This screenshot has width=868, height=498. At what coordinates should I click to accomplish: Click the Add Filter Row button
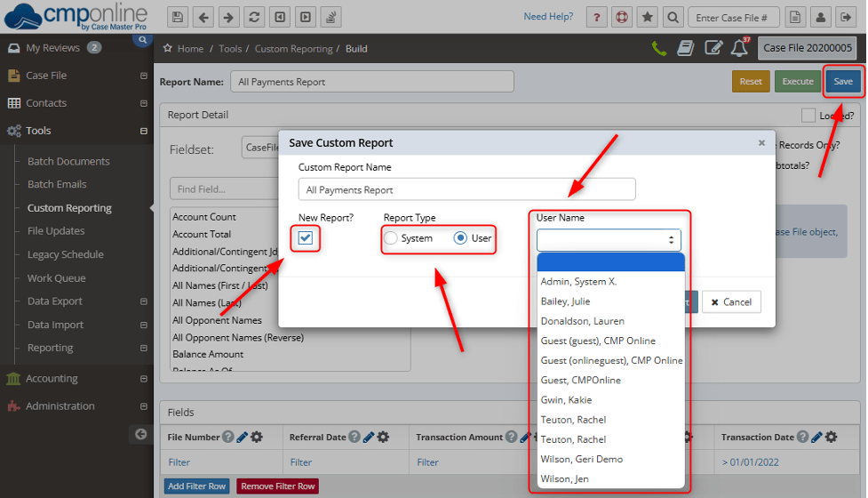196,486
